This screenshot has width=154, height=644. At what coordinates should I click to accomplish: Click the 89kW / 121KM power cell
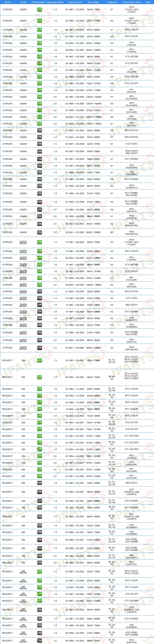93,456
